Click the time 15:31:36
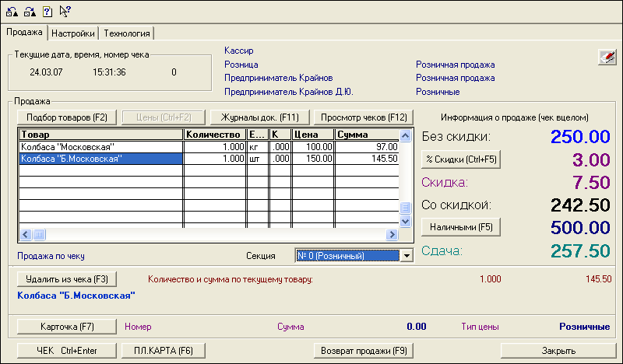Screen dimensions: 623x364 [109, 72]
